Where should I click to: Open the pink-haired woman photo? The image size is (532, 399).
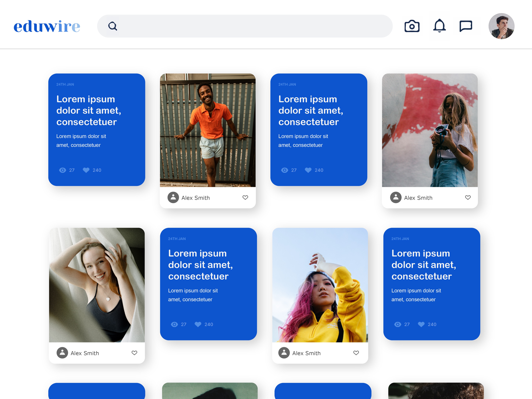(x=320, y=285)
